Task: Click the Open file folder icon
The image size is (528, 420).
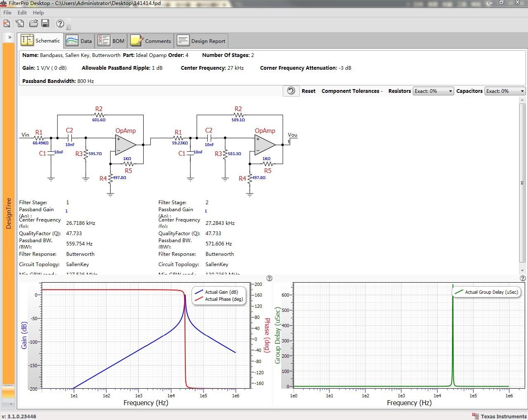Action: (x=33, y=24)
